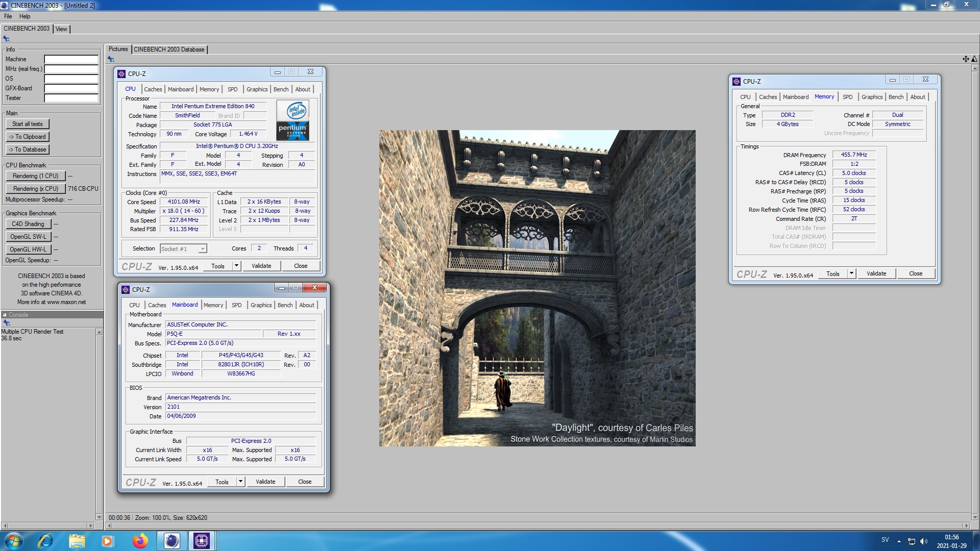Show hidden icons in the system tray
980x551 pixels.
point(899,541)
